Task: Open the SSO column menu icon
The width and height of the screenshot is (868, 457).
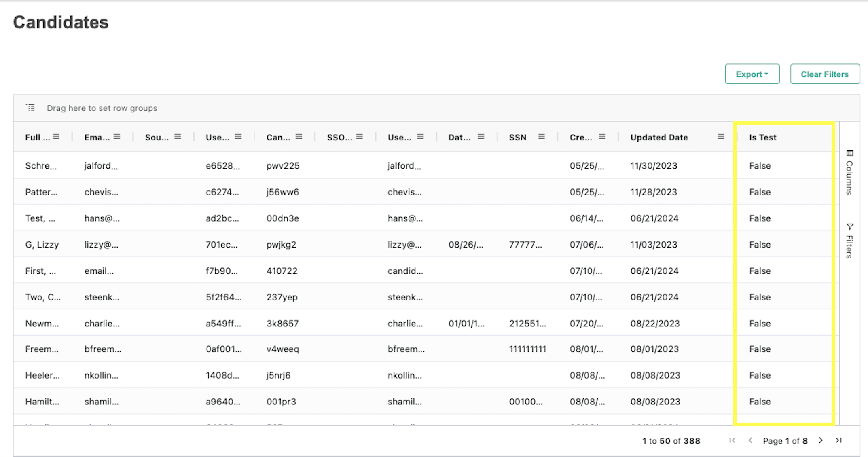Action: 360,137
